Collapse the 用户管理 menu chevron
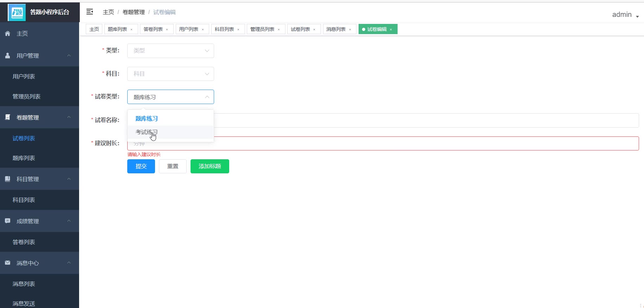 [69, 56]
